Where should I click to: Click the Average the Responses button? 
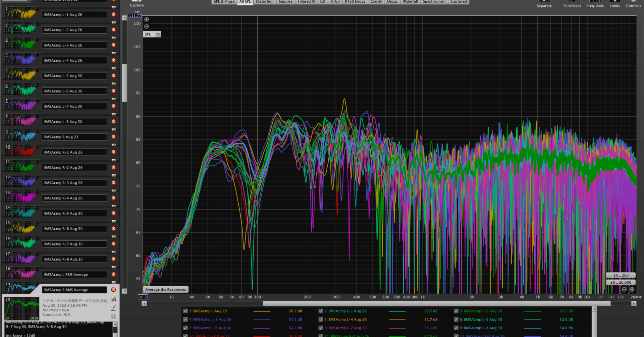[x=165, y=289]
